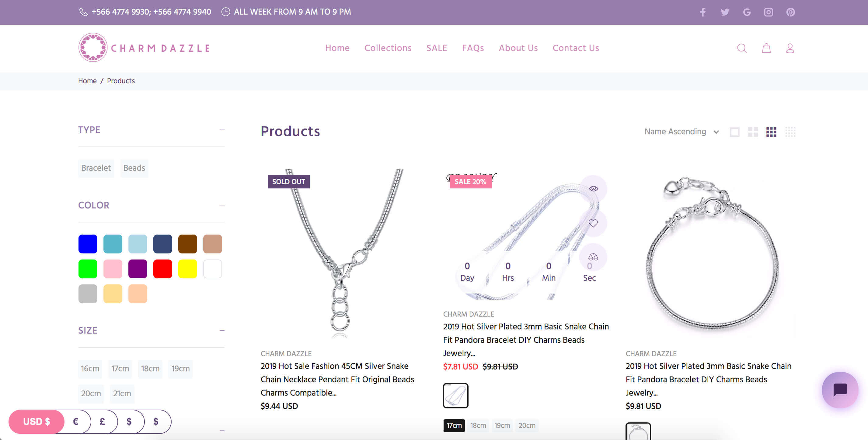Pick the purple color swatch
This screenshot has height=440, width=868.
pos(138,269)
